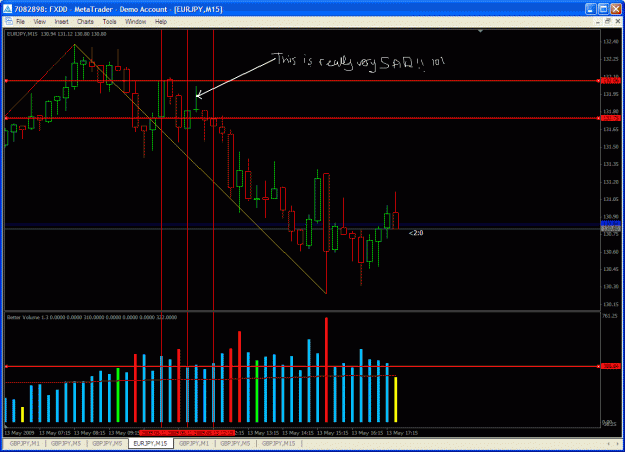Click the Better Volume 1.3 indicator label
The image size is (625, 452).
92,317
